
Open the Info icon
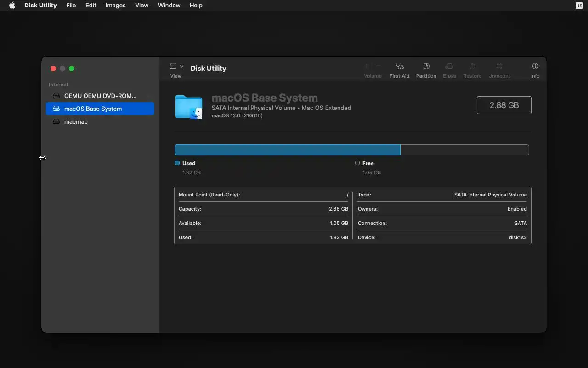pos(535,66)
